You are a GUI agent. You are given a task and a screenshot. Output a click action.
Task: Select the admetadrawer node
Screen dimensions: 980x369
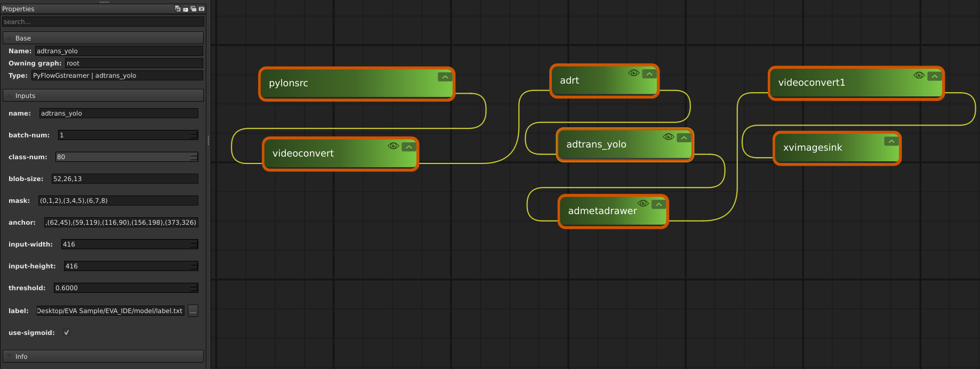(602, 211)
